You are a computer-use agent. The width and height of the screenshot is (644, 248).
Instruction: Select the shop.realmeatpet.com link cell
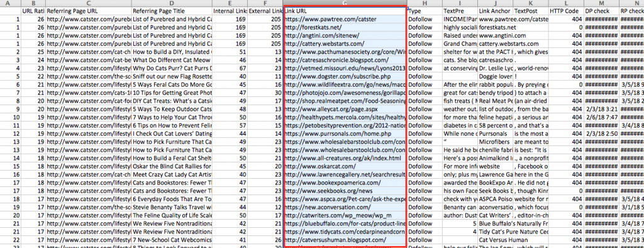(345, 101)
